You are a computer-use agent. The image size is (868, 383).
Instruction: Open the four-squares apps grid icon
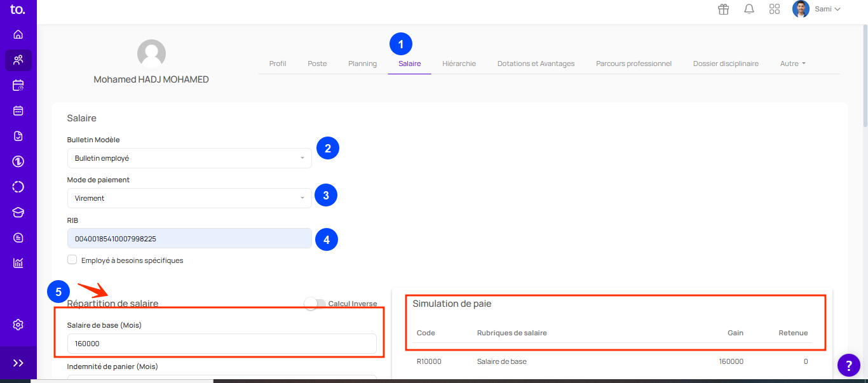(x=775, y=9)
